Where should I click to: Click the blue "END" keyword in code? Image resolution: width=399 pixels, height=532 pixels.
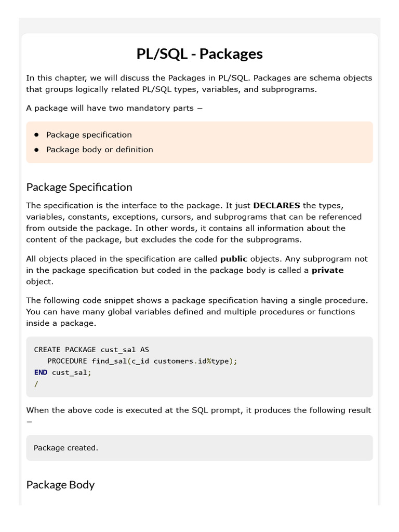tap(41, 373)
